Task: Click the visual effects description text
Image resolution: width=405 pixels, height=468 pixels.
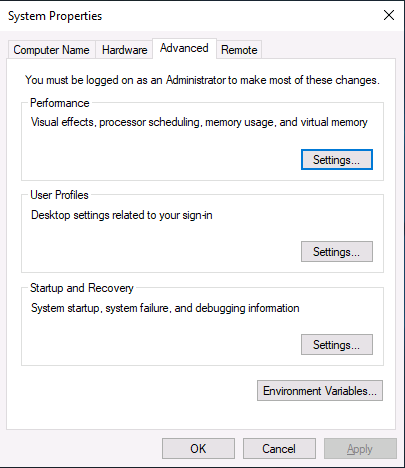Action: click(x=199, y=122)
